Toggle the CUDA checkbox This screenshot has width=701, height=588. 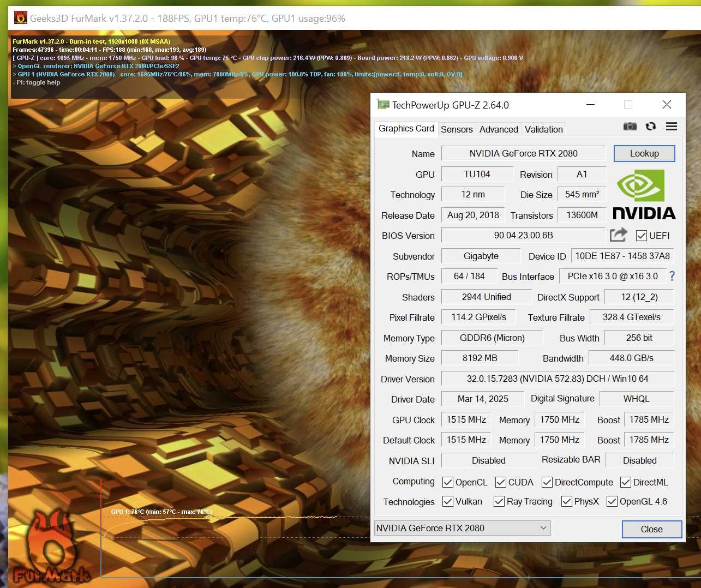[x=501, y=482]
